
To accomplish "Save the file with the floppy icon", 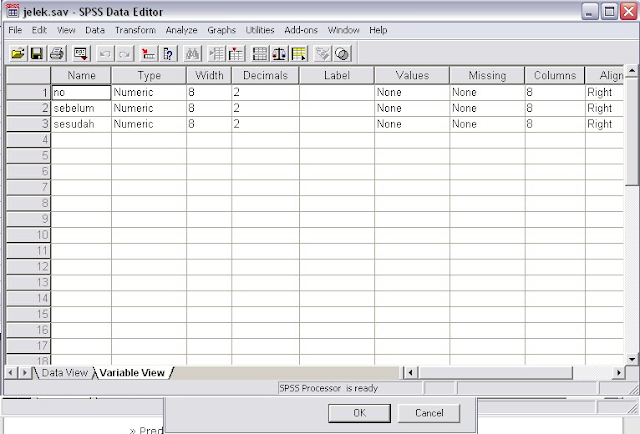I will (x=37, y=53).
